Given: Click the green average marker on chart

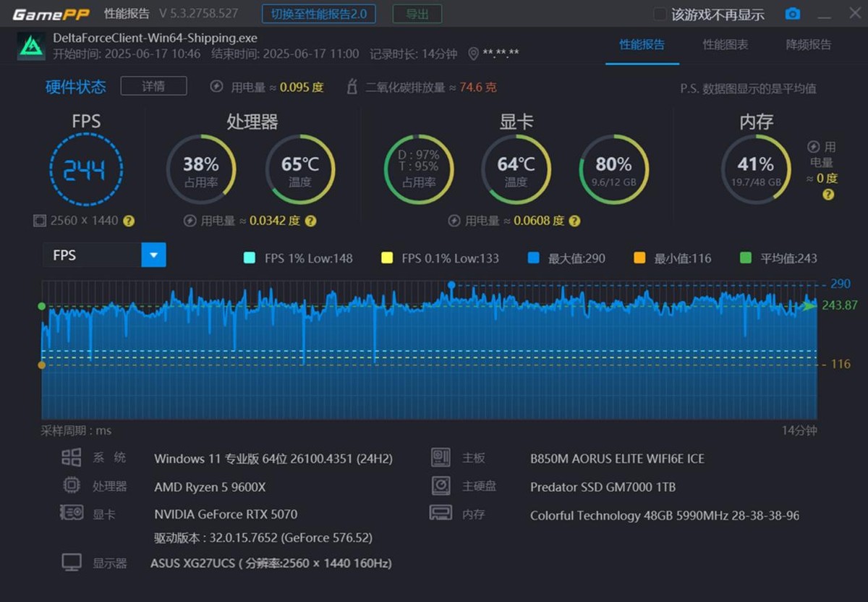Looking at the screenshot, I should [41, 307].
